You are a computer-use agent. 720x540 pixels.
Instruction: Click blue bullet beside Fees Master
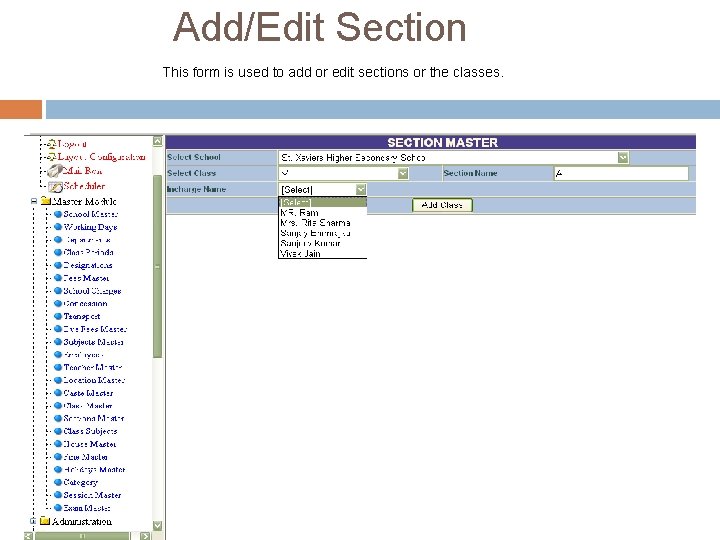click(58, 278)
